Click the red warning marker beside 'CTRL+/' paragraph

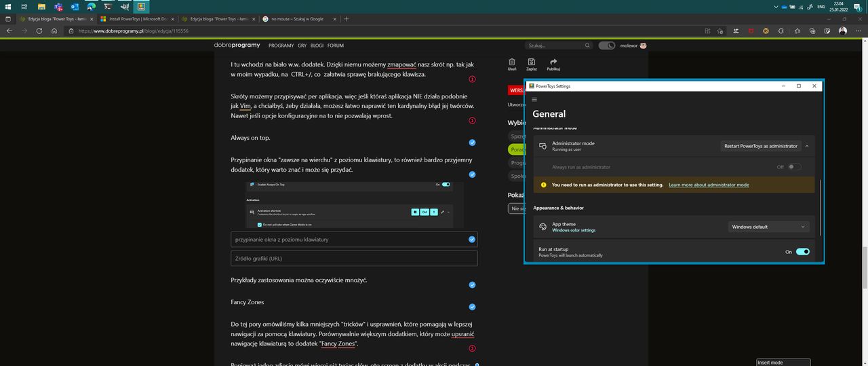tap(472, 79)
